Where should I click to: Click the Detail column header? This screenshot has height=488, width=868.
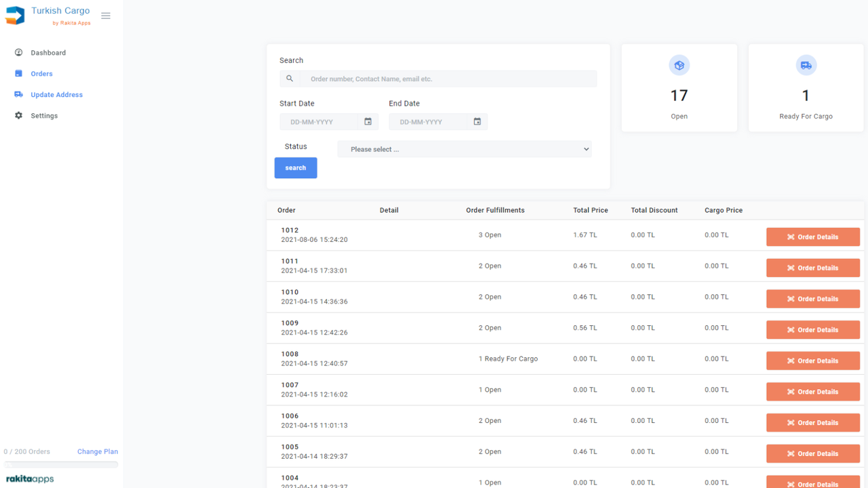[x=389, y=210]
